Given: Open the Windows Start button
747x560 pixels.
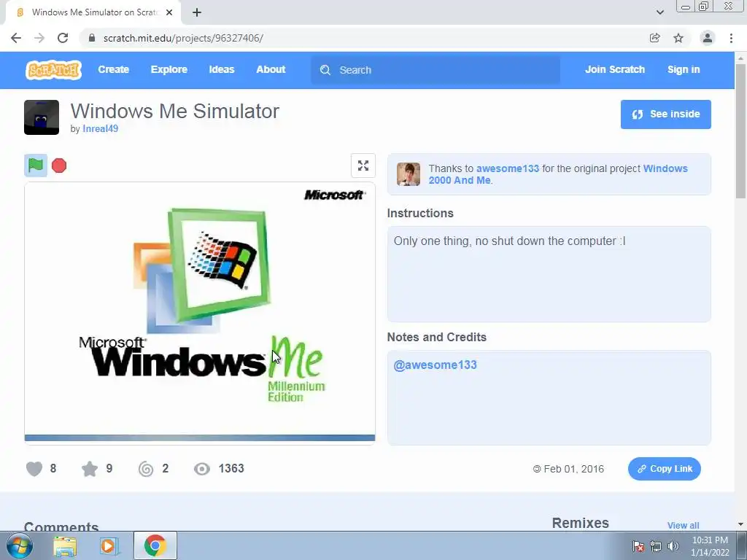Looking at the screenshot, I should [20, 545].
